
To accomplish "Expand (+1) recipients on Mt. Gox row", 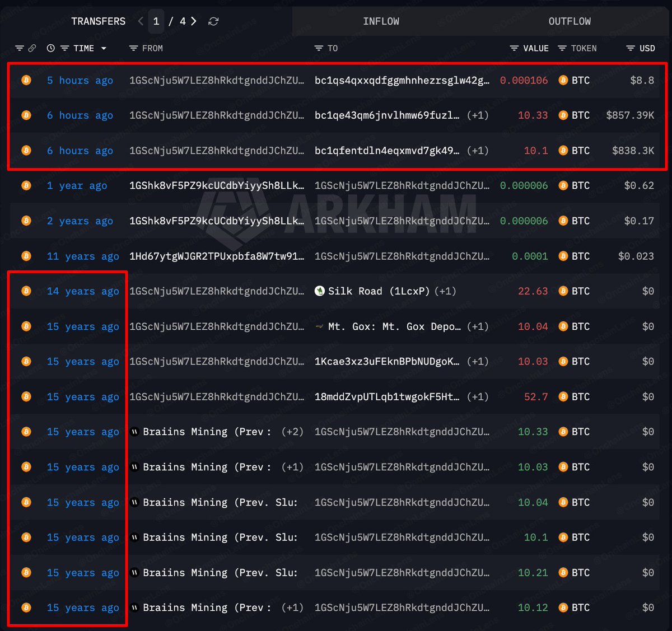I will tap(478, 326).
